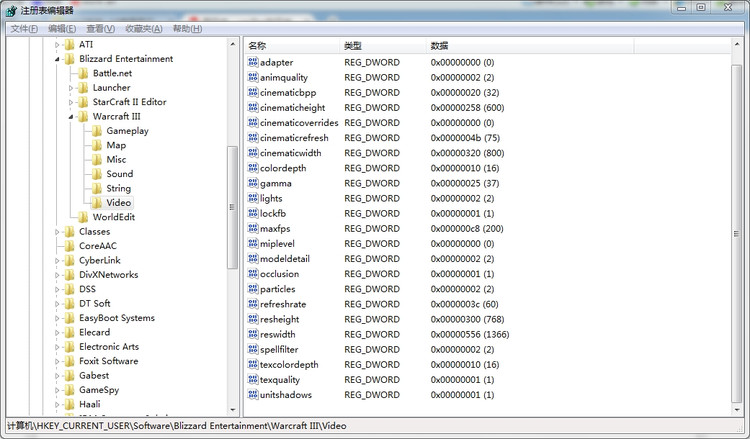This screenshot has width=750, height=439.
Task: Click the tree pane scroll-up arrow
Action: click(233, 44)
